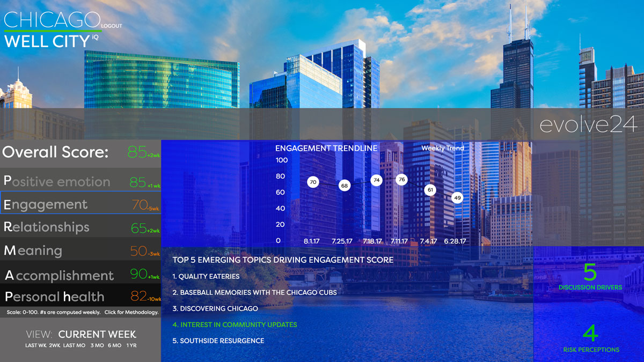Image resolution: width=644 pixels, height=362 pixels.
Task: Open topic Interest in Community Updates
Action: pos(235,324)
